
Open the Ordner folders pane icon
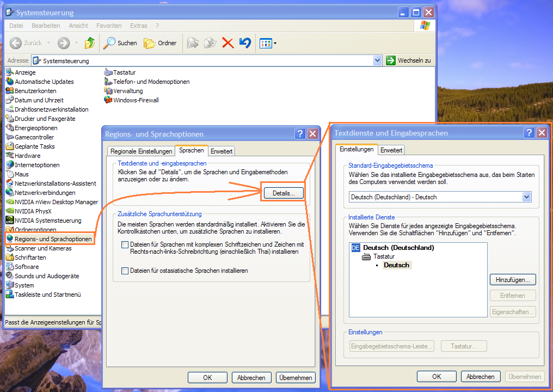point(149,43)
